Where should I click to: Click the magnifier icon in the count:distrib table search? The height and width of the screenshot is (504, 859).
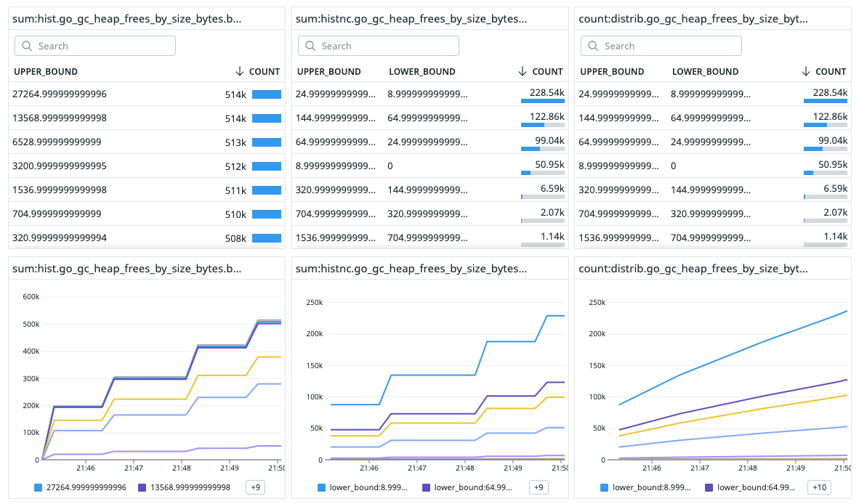[593, 46]
